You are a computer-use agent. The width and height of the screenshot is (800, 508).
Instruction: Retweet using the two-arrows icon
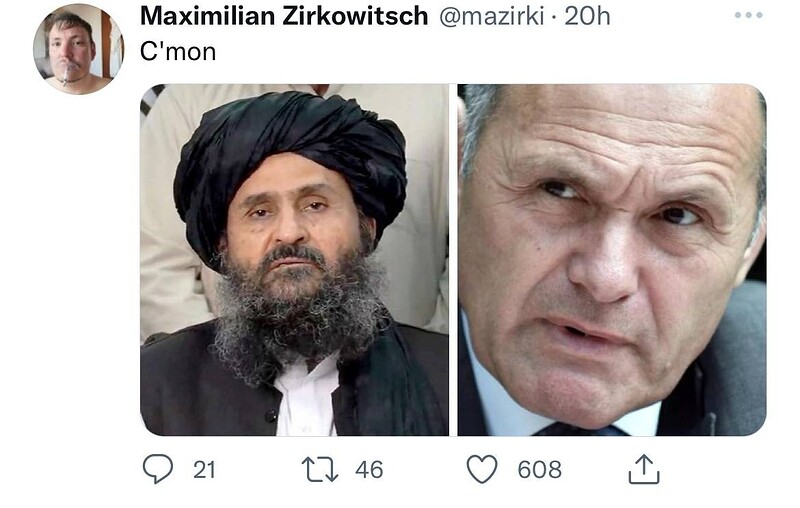click(320, 470)
